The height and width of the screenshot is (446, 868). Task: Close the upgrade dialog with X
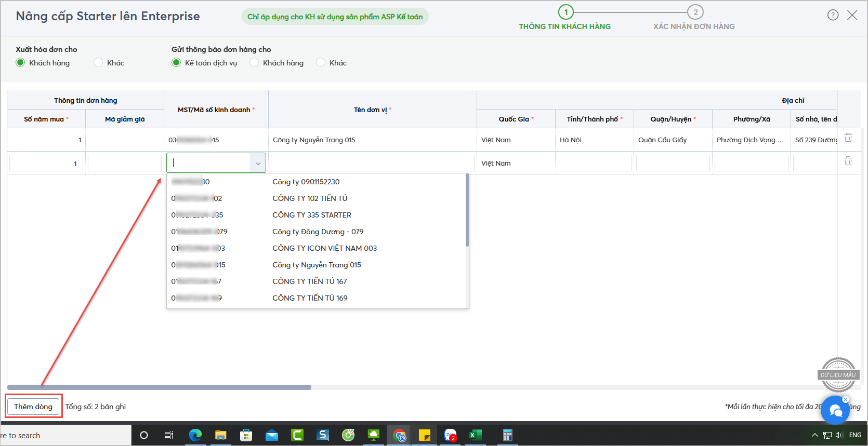pyautogui.click(x=852, y=15)
